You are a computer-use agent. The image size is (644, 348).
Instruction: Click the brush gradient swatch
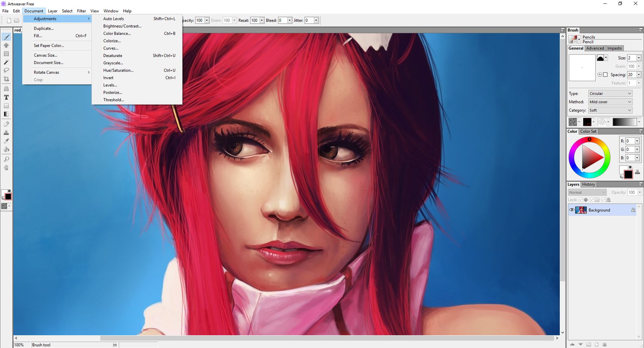[x=625, y=122]
